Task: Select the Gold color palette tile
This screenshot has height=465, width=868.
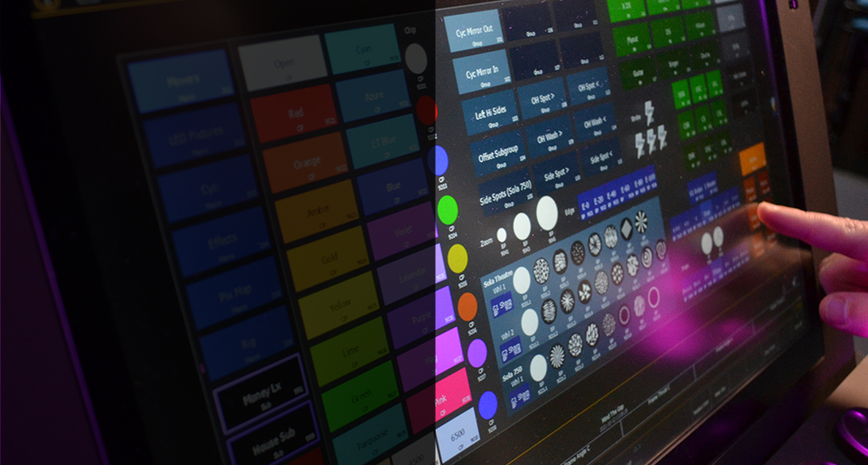Action: pyautogui.click(x=327, y=259)
